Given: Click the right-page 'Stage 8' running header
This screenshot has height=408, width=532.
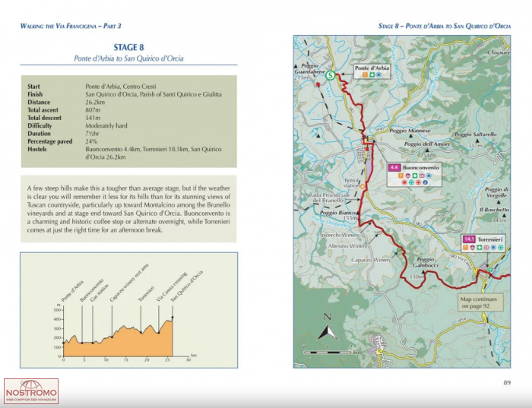Looking at the screenshot, I should [x=445, y=26].
